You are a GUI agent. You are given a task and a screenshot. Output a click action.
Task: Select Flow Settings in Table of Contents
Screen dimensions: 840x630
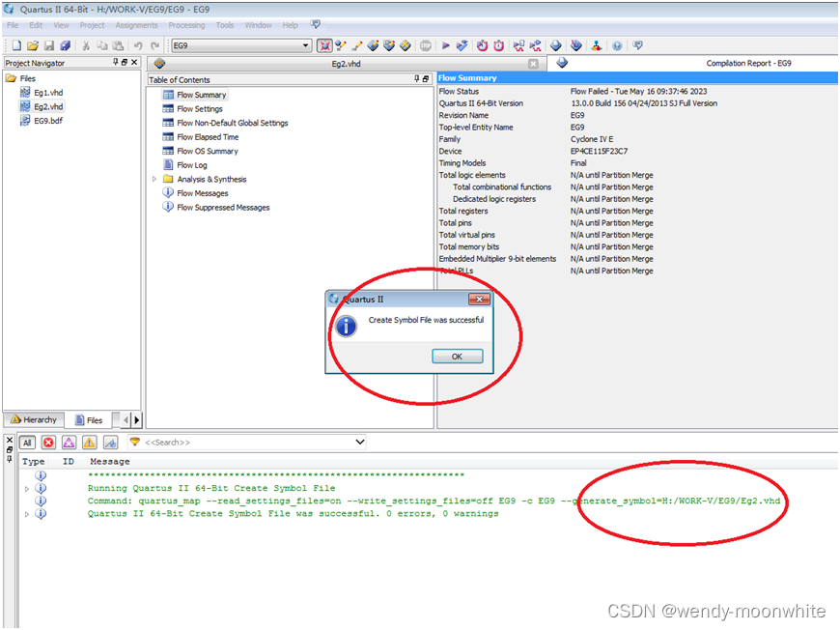[x=199, y=109]
